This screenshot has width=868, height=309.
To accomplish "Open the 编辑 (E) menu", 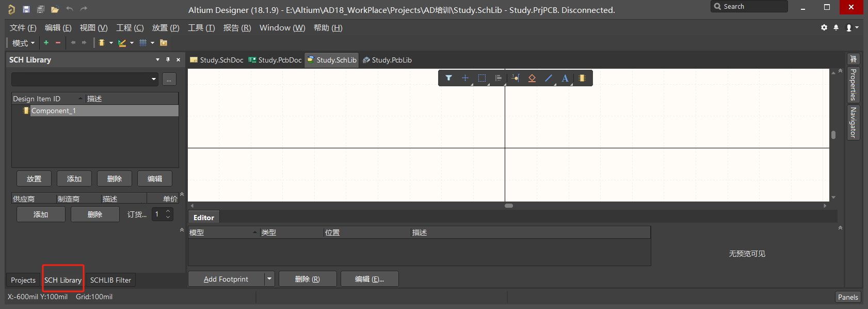I will coord(58,28).
